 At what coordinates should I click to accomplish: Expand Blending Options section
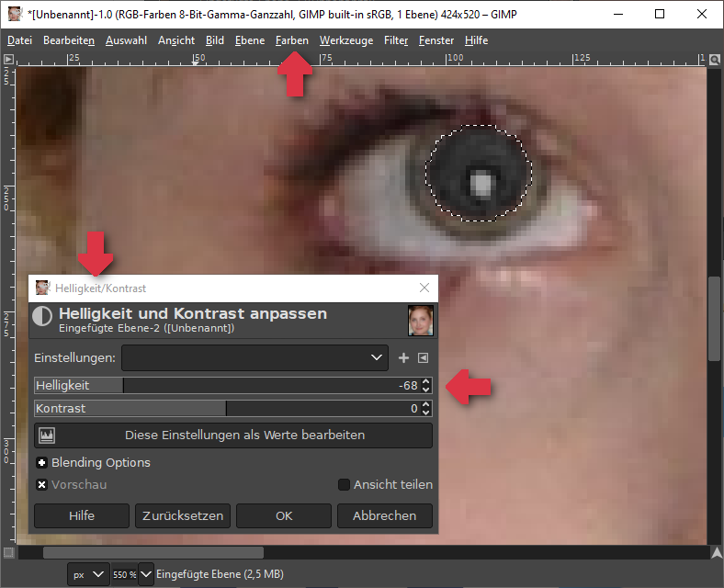[41, 462]
